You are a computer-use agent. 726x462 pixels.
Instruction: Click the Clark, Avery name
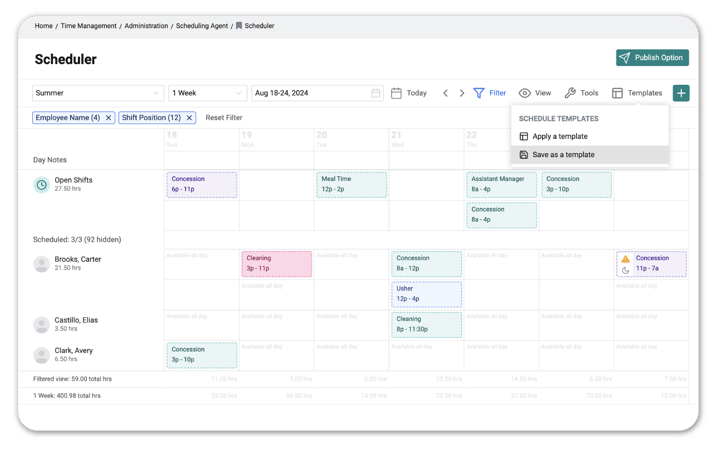coord(74,351)
